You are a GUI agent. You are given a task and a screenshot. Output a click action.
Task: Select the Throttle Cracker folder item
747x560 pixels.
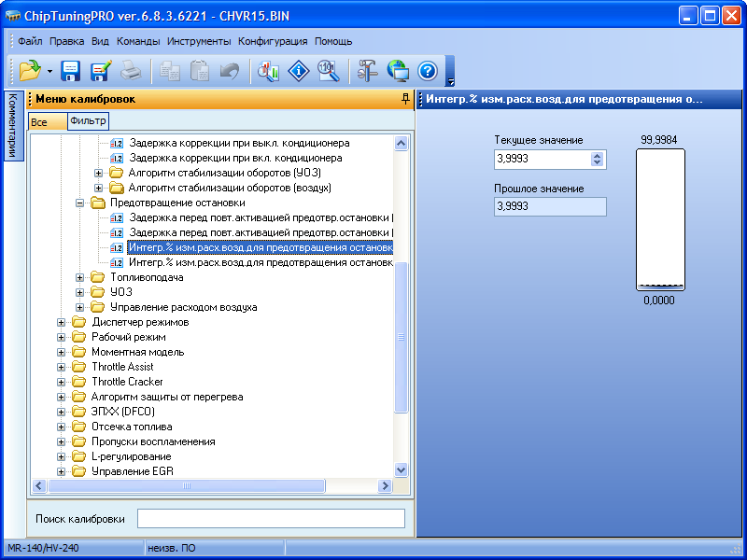tap(127, 382)
